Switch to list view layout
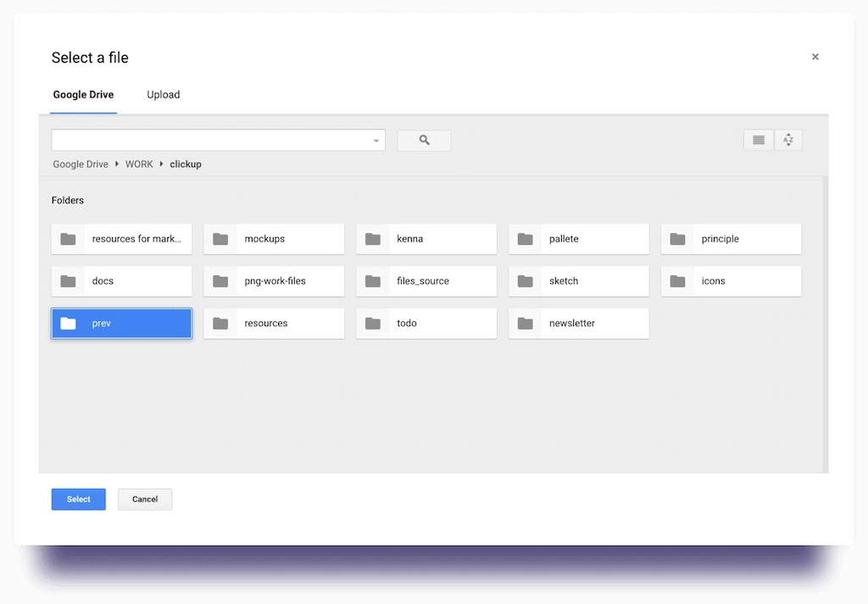The width and height of the screenshot is (868, 604). point(758,140)
